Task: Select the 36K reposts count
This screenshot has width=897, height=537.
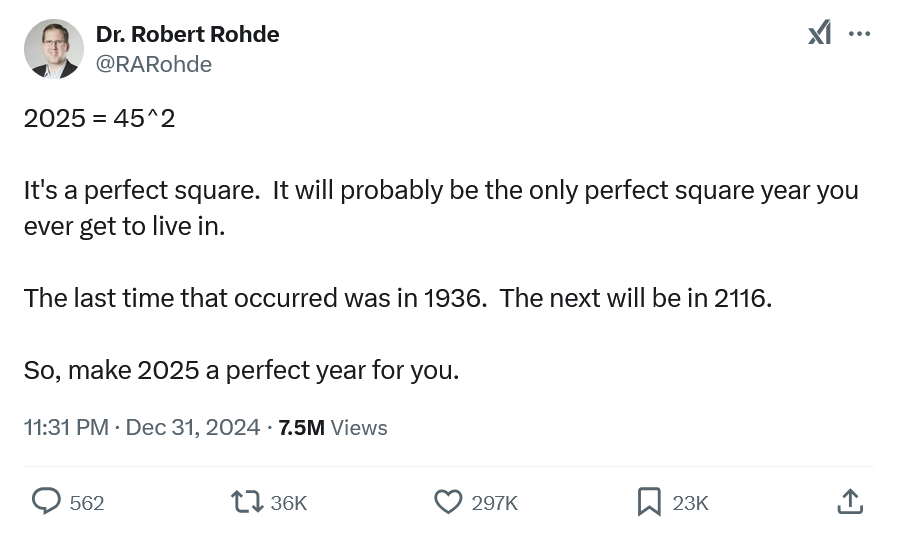Action: (x=289, y=503)
